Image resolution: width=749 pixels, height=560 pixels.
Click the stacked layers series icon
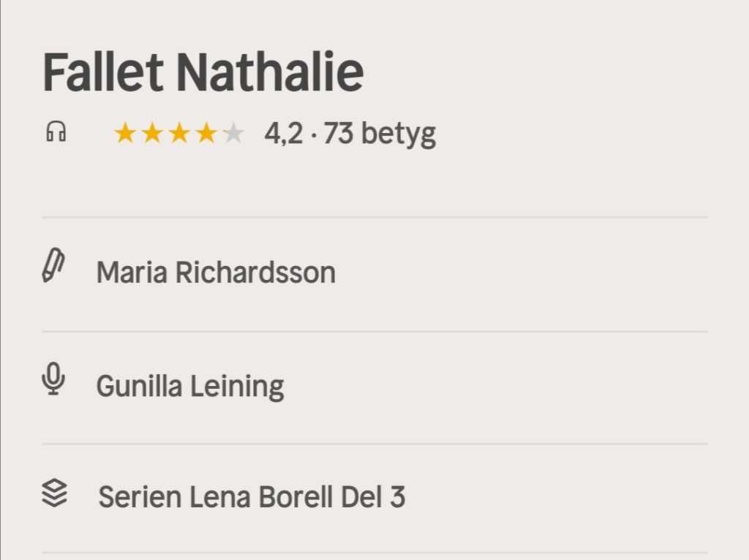point(54,494)
